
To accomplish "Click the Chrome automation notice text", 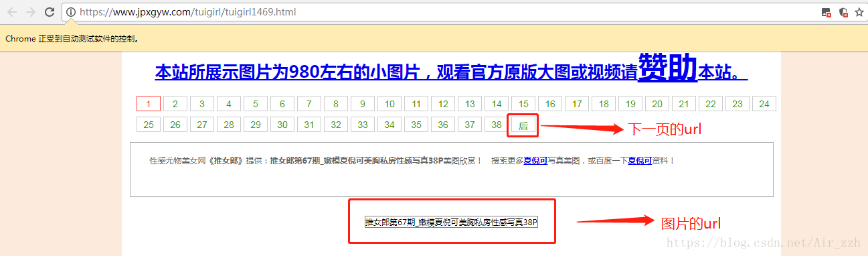I will click(73, 39).
